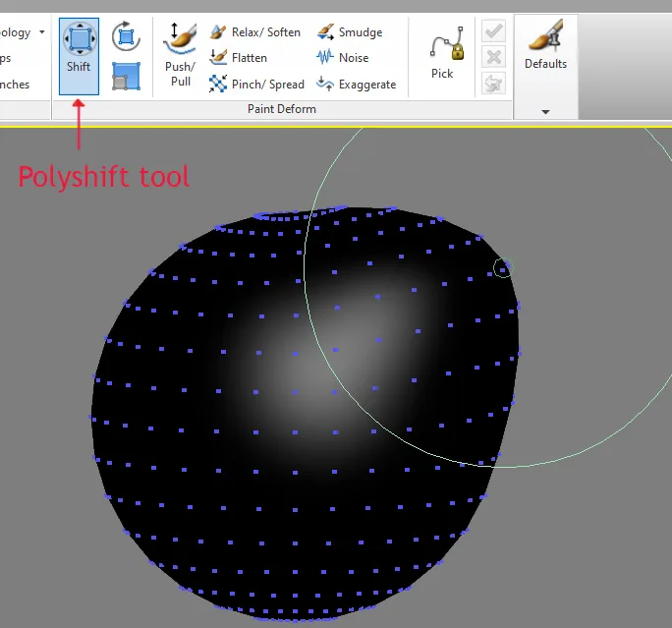Pick the Pinch/Spread brush

[256, 84]
